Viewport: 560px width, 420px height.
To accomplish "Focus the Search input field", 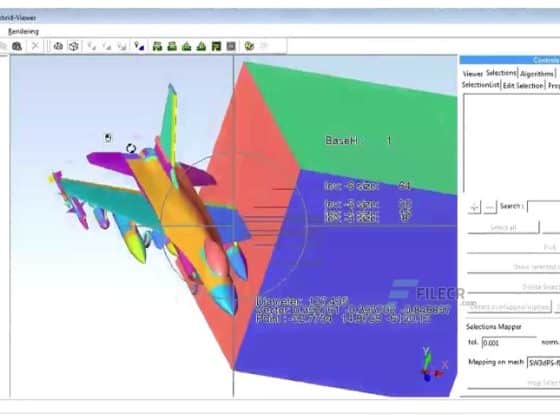I will point(543,207).
